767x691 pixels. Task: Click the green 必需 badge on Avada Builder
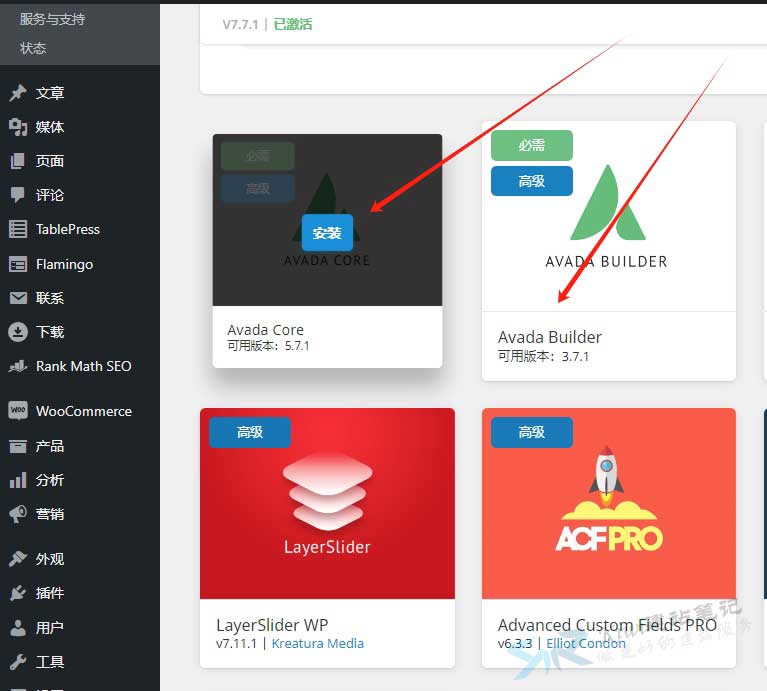pos(532,145)
